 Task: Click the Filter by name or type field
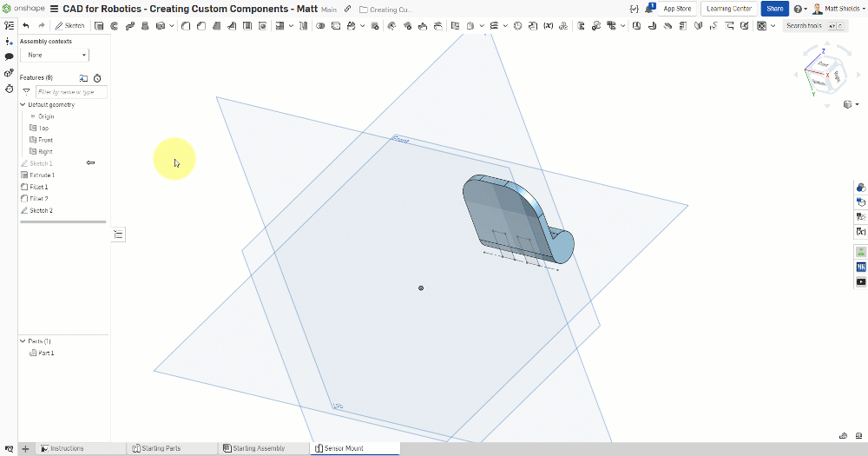click(x=71, y=92)
